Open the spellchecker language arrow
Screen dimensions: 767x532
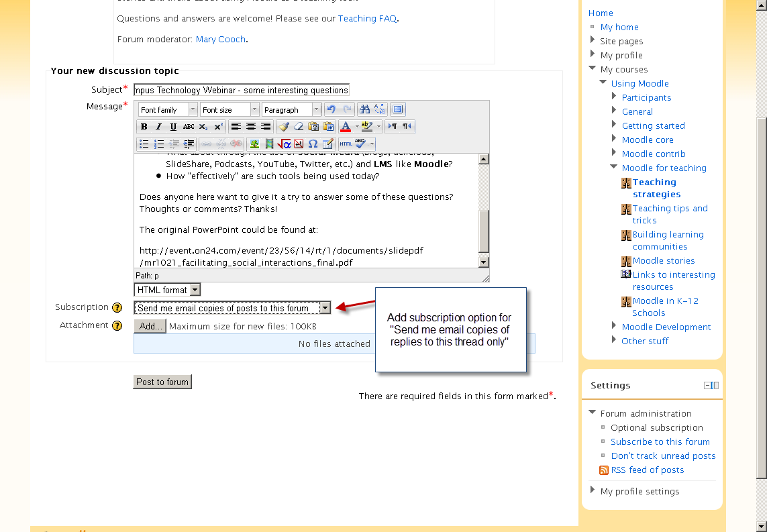point(372,144)
